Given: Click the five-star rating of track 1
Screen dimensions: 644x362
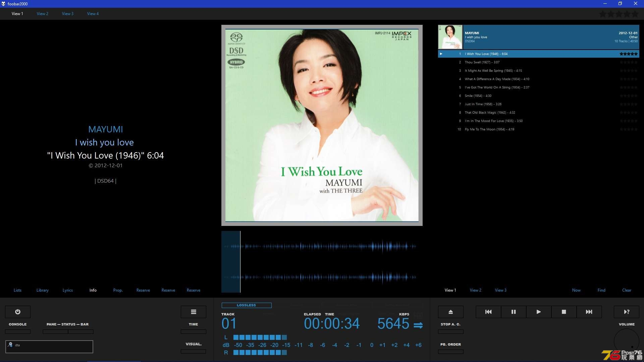Looking at the screenshot, I should coord(628,54).
